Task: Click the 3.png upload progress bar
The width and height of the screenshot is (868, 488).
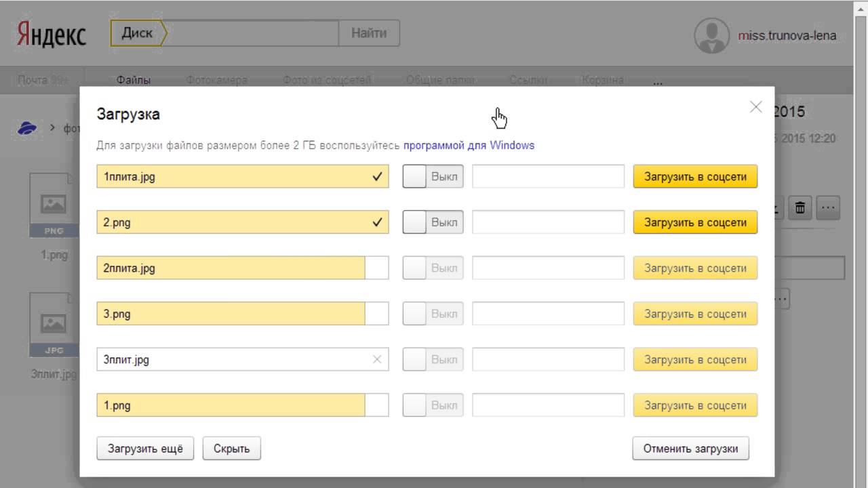Action: click(x=243, y=314)
